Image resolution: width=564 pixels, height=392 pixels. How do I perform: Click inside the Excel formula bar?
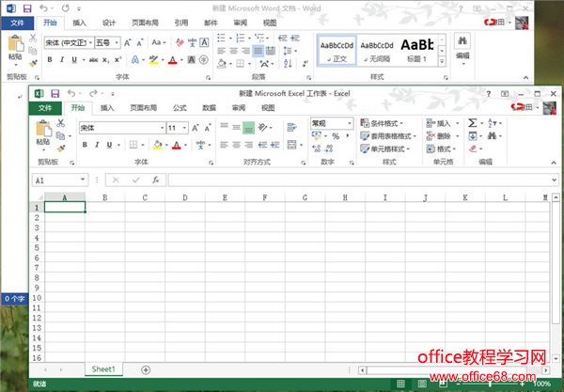pos(360,180)
